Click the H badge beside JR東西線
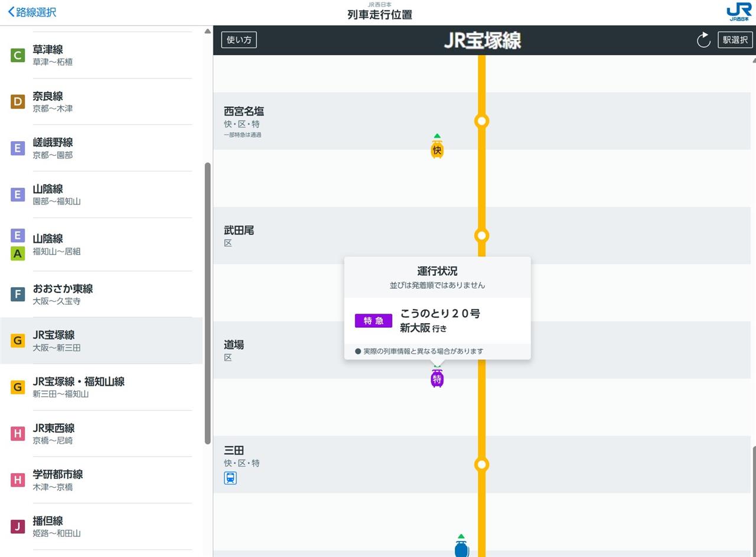The image size is (756, 557). point(18,434)
